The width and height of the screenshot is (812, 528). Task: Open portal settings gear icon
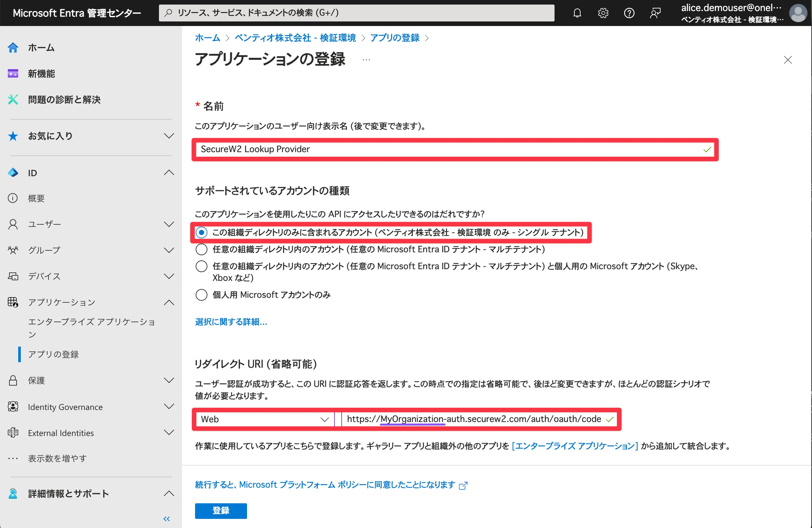tap(603, 13)
